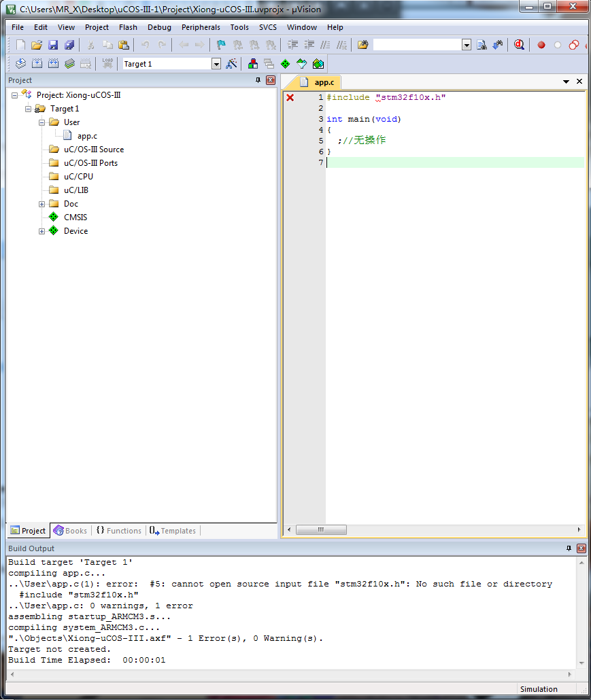Viewport: 591px width, 700px height.
Task: Open the Target 1 selection dropdown
Action: point(216,63)
